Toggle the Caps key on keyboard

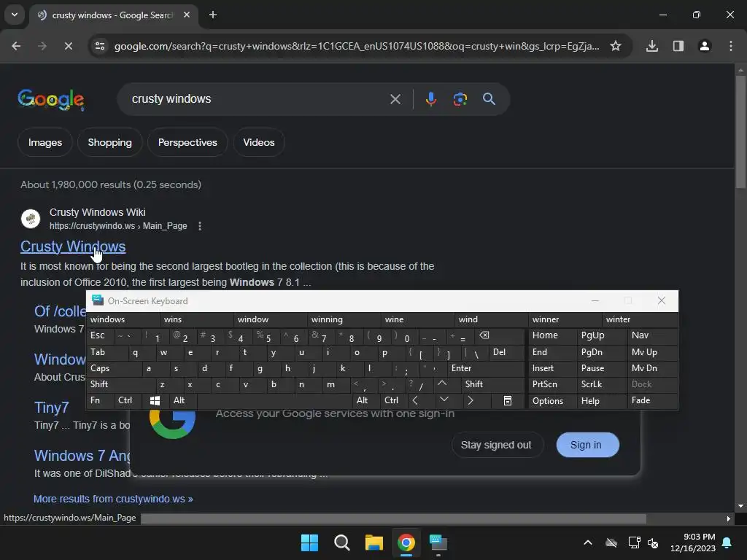(114, 368)
